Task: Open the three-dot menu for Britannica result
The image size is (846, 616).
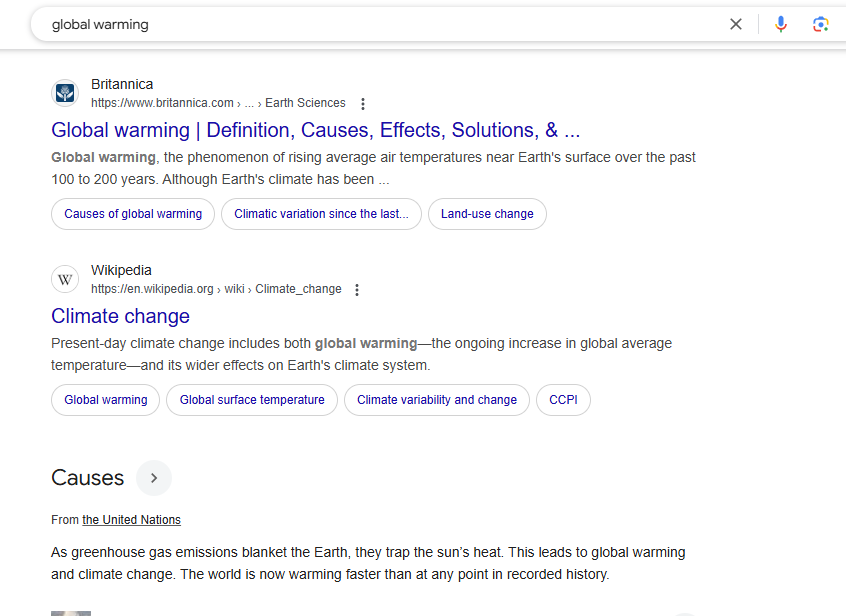Action: [363, 104]
